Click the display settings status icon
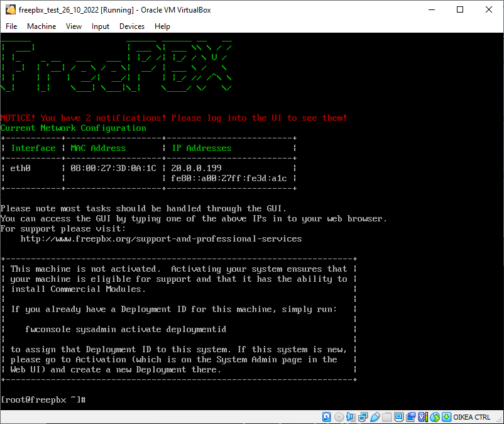 (399, 417)
